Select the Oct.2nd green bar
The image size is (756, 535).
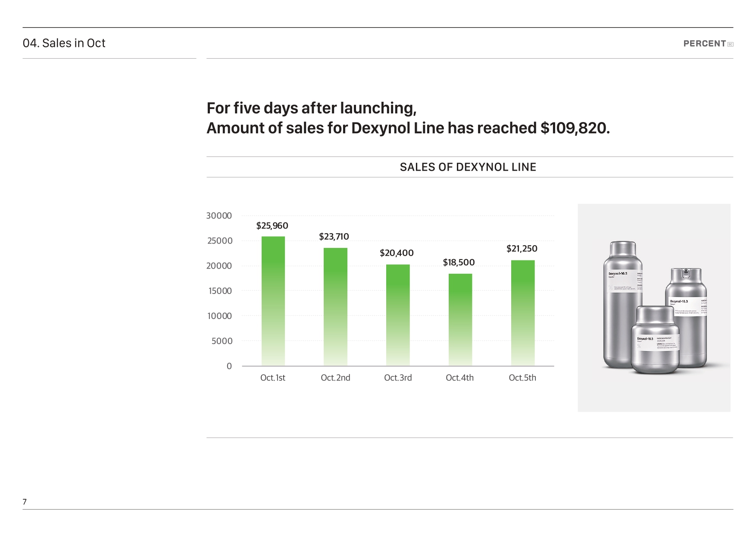click(x=335, y=307)
